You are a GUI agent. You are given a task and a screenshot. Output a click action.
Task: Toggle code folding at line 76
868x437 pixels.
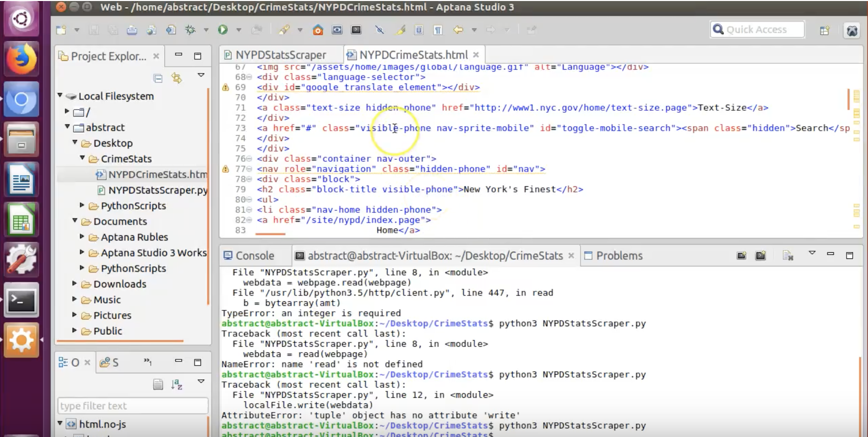[249, 159]
